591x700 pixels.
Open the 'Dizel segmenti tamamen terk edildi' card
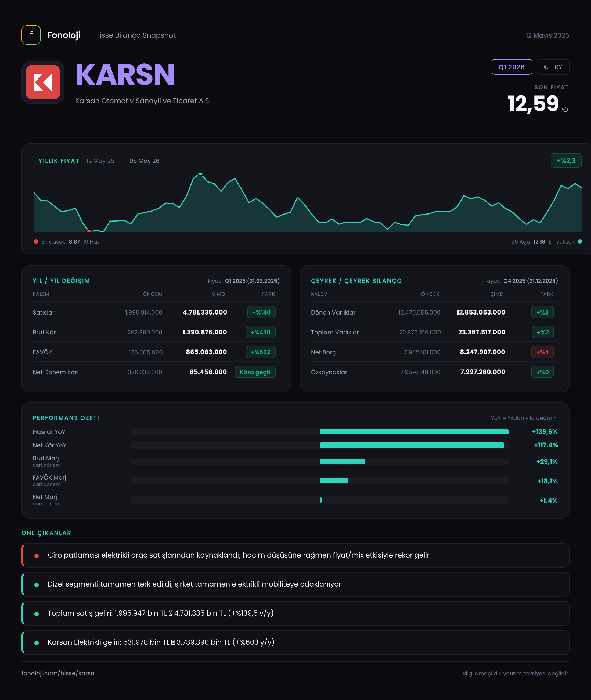(295, 584)
